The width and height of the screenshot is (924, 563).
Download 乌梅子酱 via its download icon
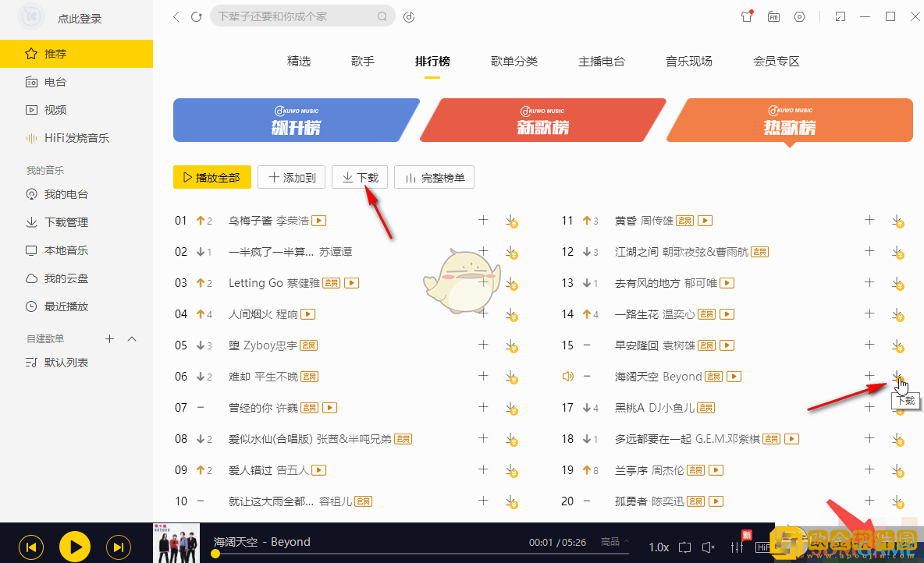[x=511, y=221]
